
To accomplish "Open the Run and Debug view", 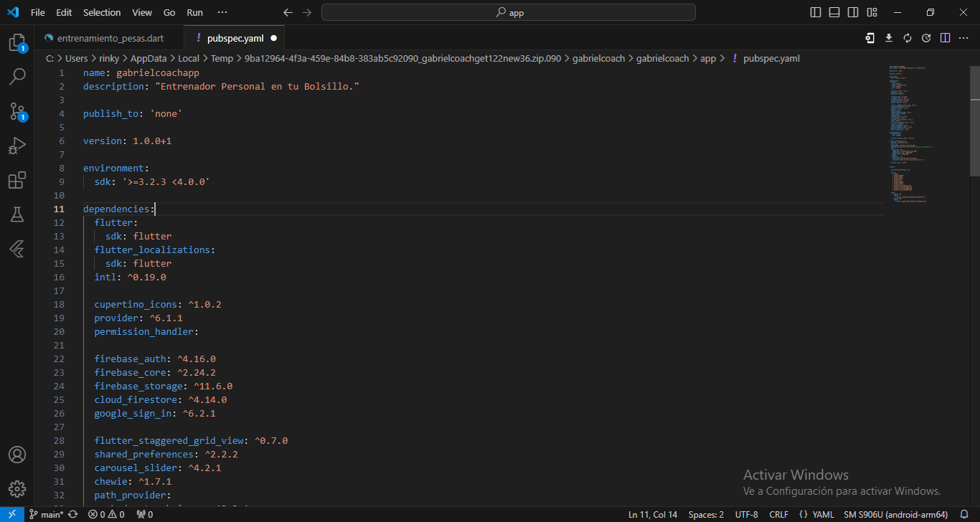I will pyautogui.click(x=17, y=146).
